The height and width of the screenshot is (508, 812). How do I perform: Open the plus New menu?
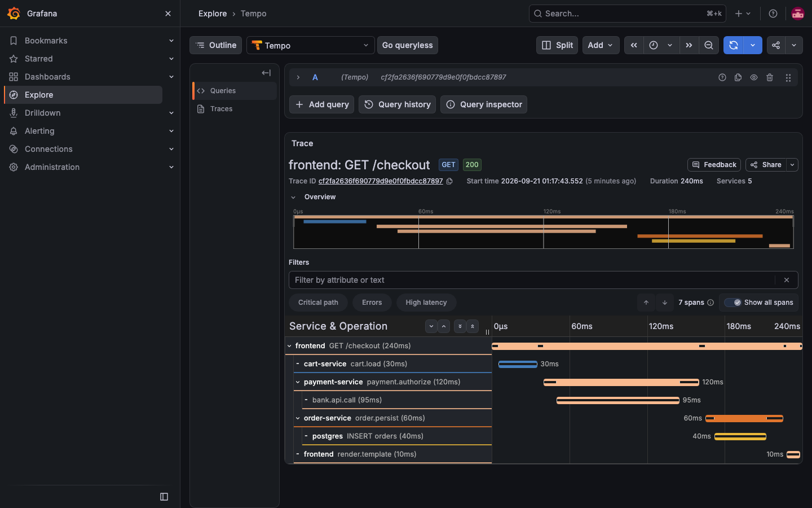[x=743, y=14]
